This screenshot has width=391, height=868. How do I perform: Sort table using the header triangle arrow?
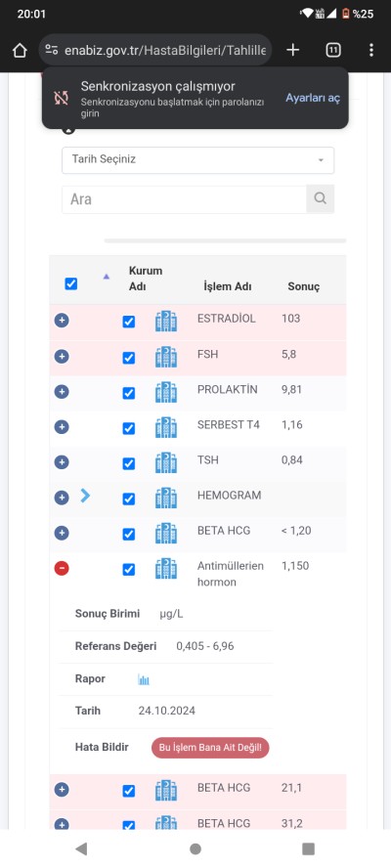click(107, 277)
